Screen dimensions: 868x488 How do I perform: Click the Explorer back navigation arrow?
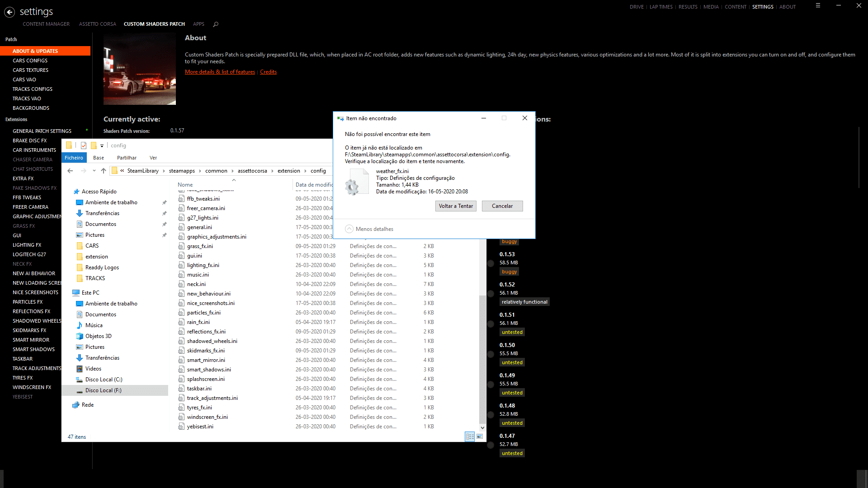coord(70,171)
